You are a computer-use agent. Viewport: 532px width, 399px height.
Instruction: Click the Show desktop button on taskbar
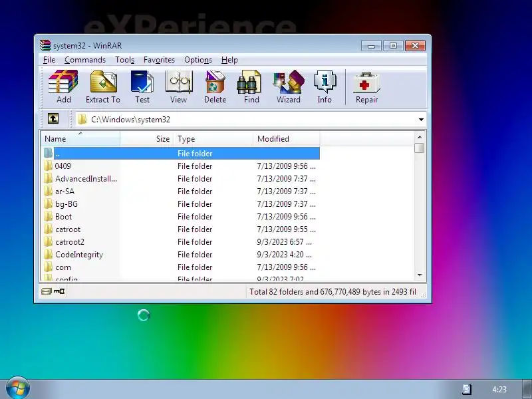tap(527, 389)
